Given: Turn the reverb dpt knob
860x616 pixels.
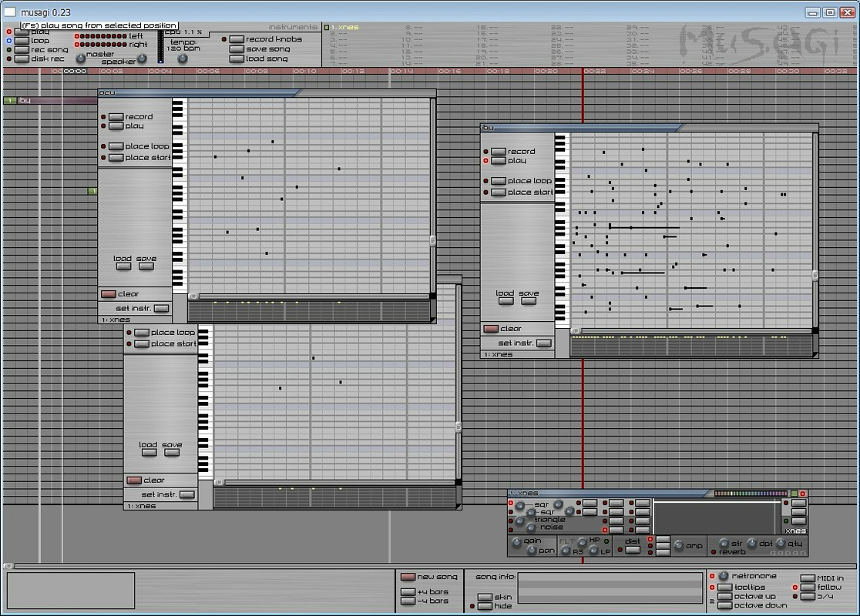Looking at the screenshot, I should pyautogui.click(x=752, y=543).
